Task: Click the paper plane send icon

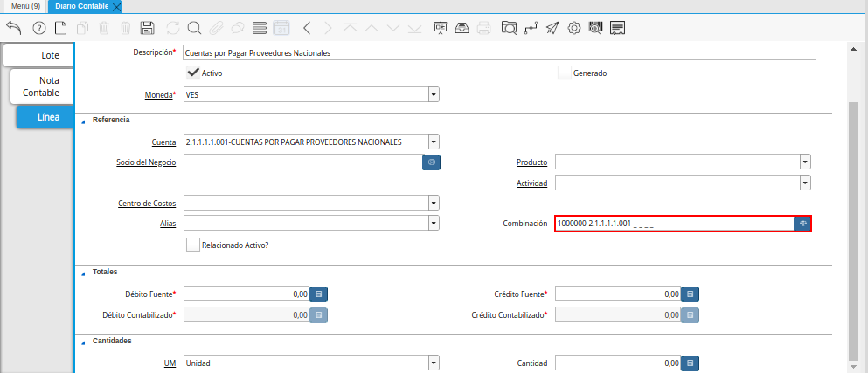Action: click(552, 28)
